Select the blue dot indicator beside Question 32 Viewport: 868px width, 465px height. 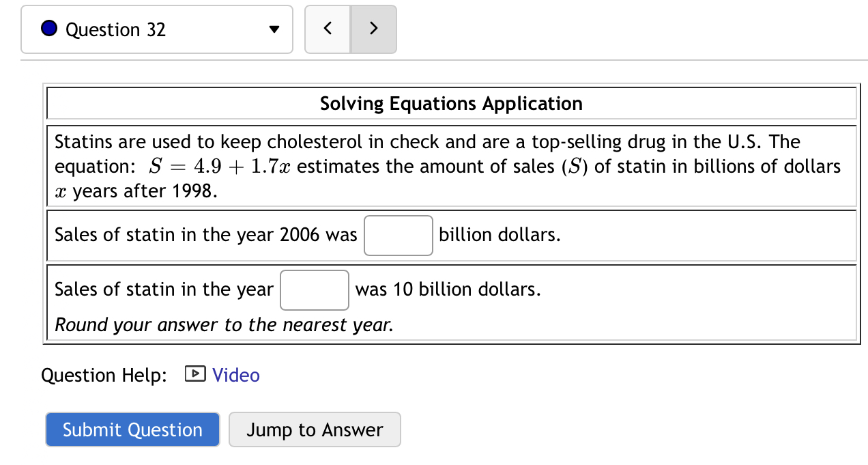click(48, 29)
